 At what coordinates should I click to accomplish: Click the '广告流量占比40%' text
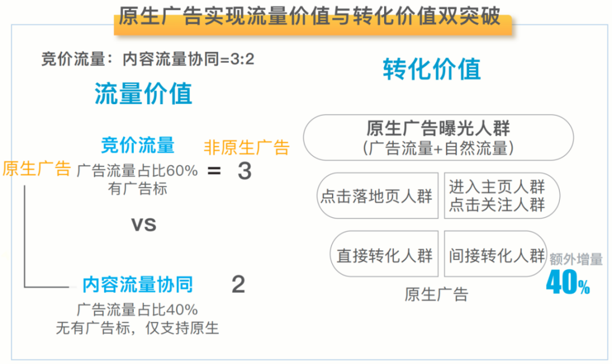tap(137, 310)
